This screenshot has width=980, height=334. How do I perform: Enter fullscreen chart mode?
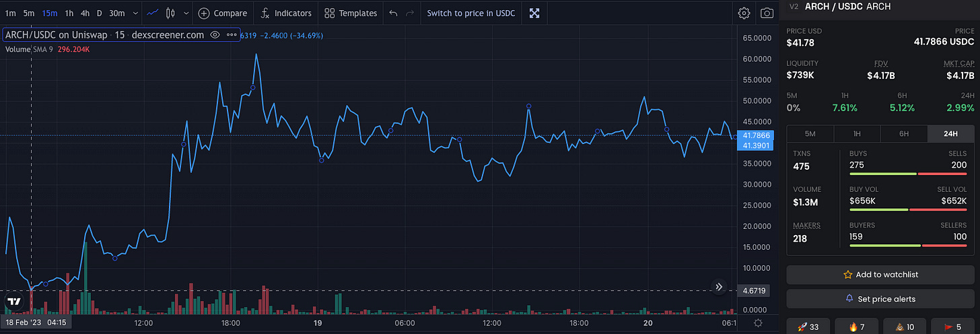(534, 13)
